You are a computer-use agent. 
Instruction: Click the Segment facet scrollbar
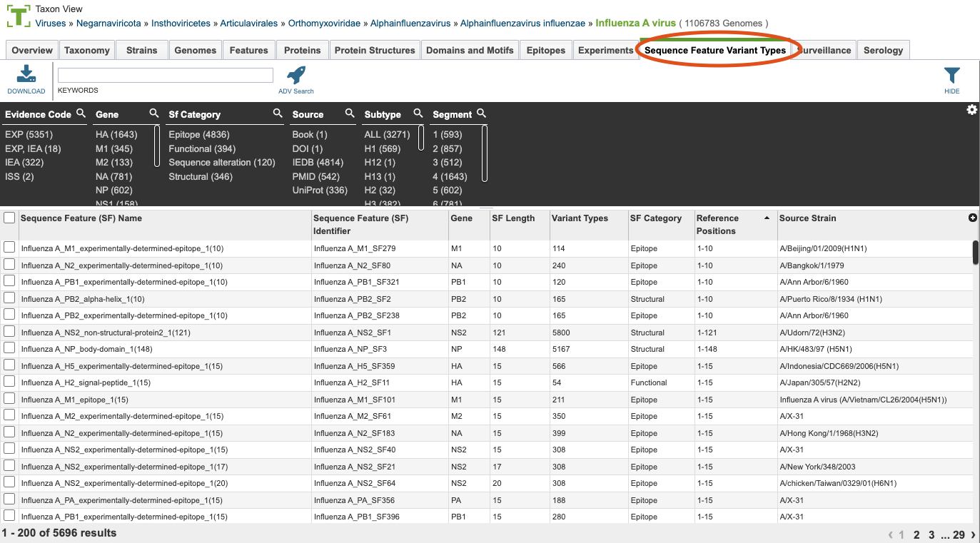[485, 153]
